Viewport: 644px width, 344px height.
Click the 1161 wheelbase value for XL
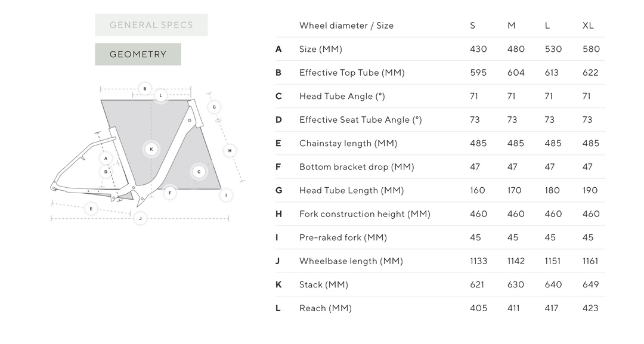coord(590,261)
